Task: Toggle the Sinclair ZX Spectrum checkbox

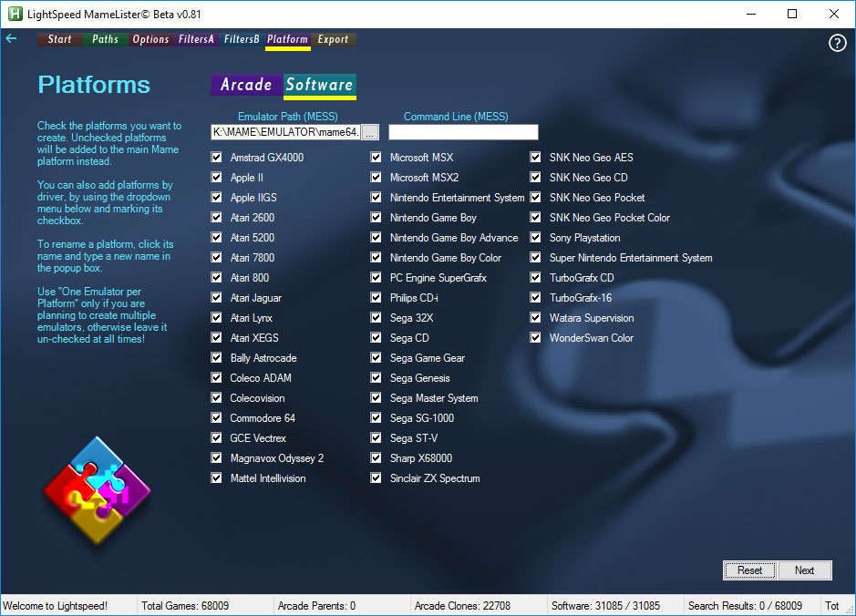Action: [376, 478]
